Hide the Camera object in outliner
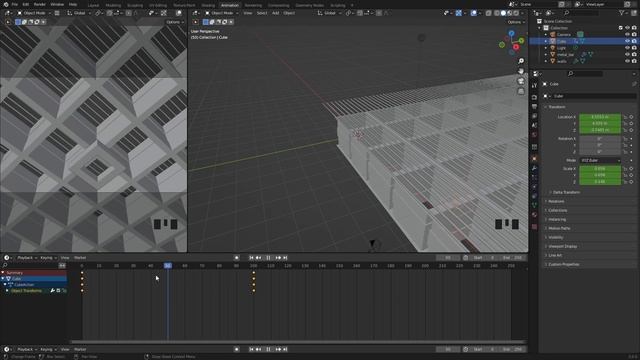Viewport: 640px width, 360px height. point(627,34)
